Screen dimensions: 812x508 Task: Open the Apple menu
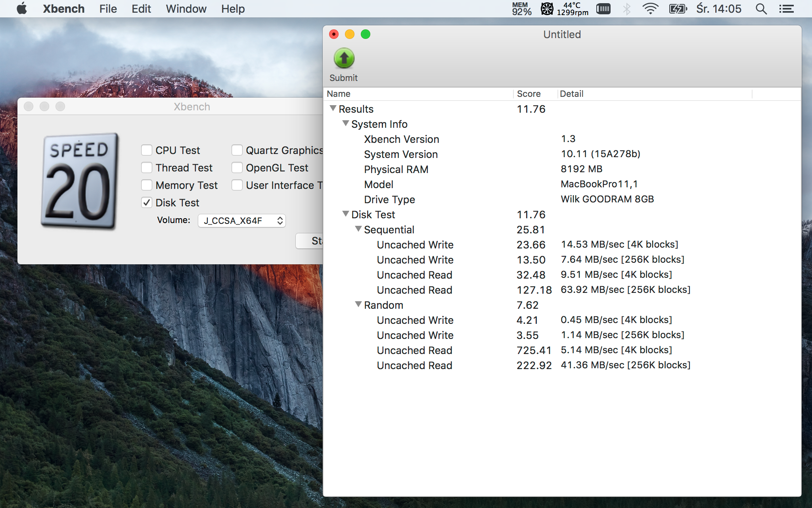[22, 9]
